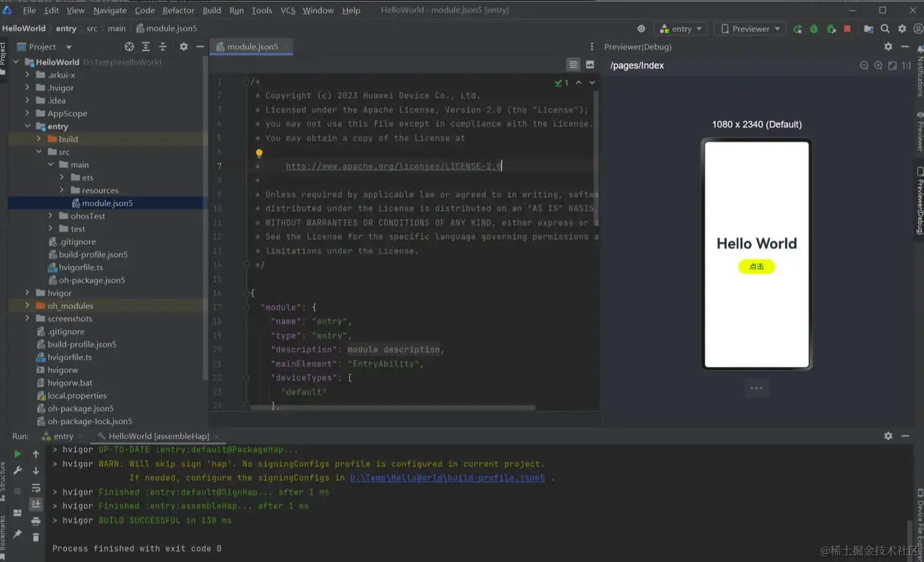Switch editor to text-only view icon
924x562 pixels.
pos(574,65)
